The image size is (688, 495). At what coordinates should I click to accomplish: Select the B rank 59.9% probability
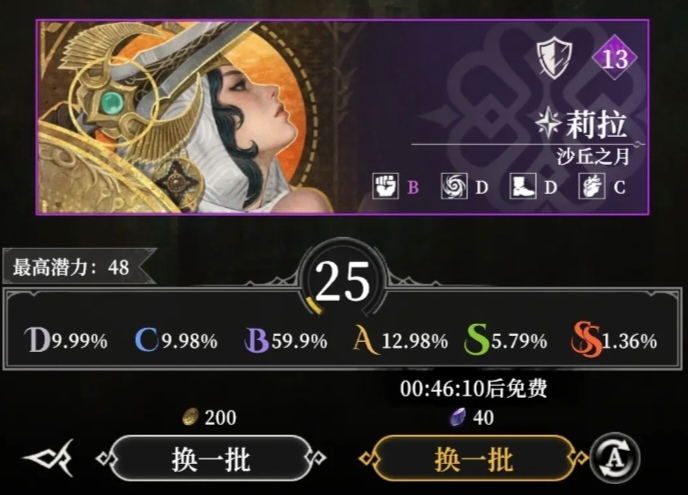[286, 341]
